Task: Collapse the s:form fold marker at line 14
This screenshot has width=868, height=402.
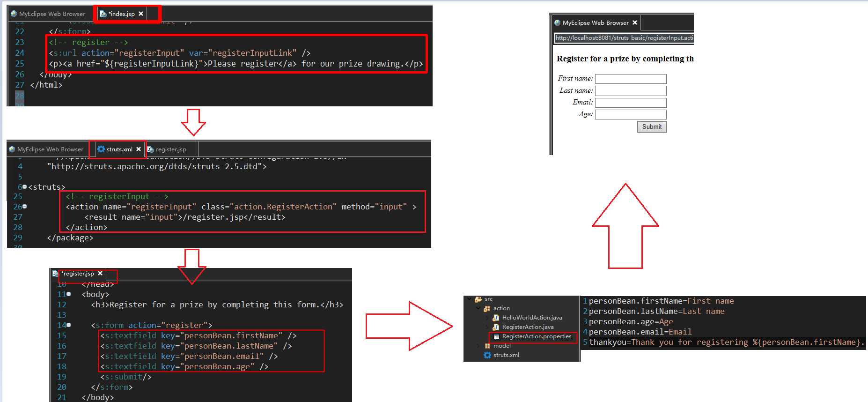Action: click(x=69, y=325)
